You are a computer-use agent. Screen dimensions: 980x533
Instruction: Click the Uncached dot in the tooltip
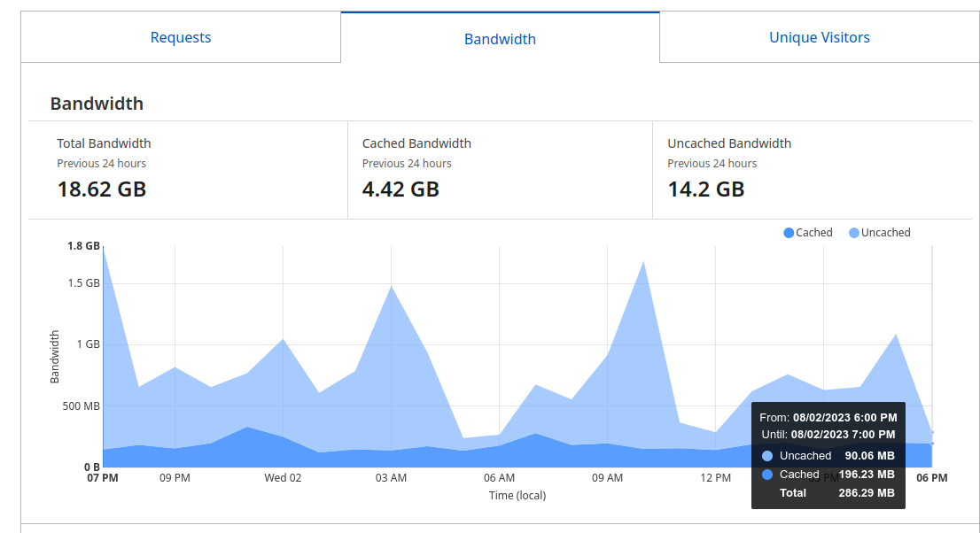tap(767, 456)
